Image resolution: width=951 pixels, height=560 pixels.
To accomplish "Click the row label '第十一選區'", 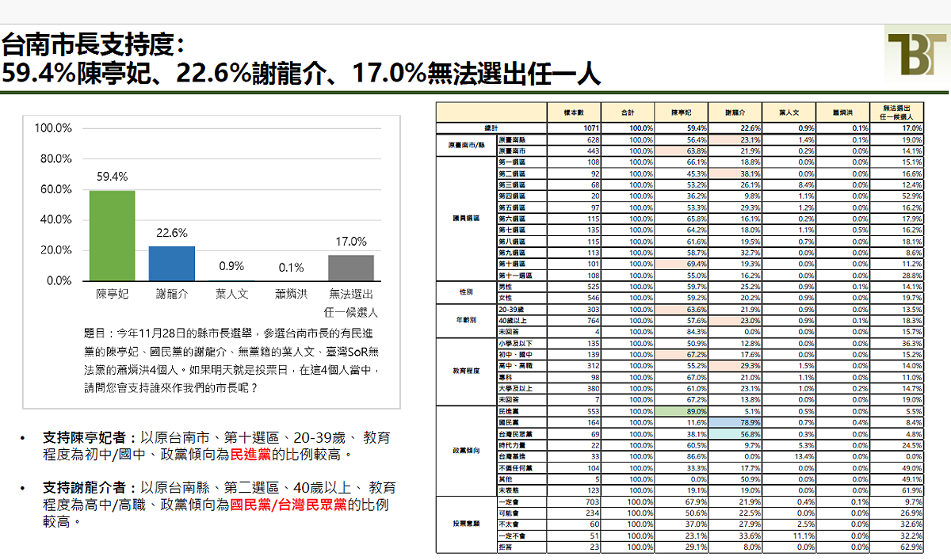I will [x=514, y=275].
